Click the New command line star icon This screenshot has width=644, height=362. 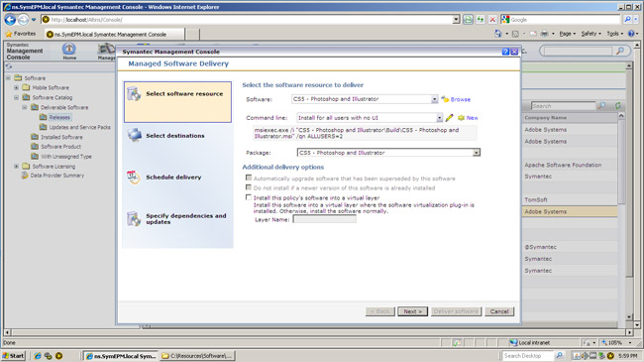(461, 118)
